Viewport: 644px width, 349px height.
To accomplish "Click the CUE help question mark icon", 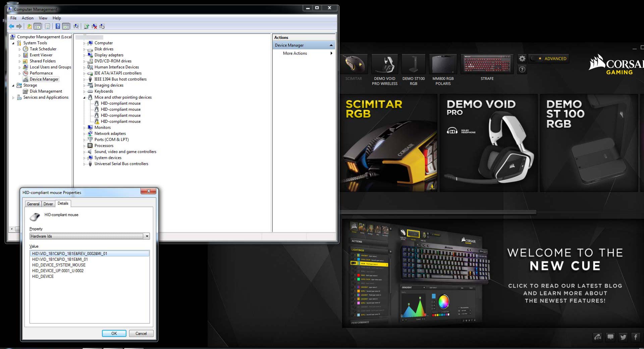I will (x=522, y=69).
